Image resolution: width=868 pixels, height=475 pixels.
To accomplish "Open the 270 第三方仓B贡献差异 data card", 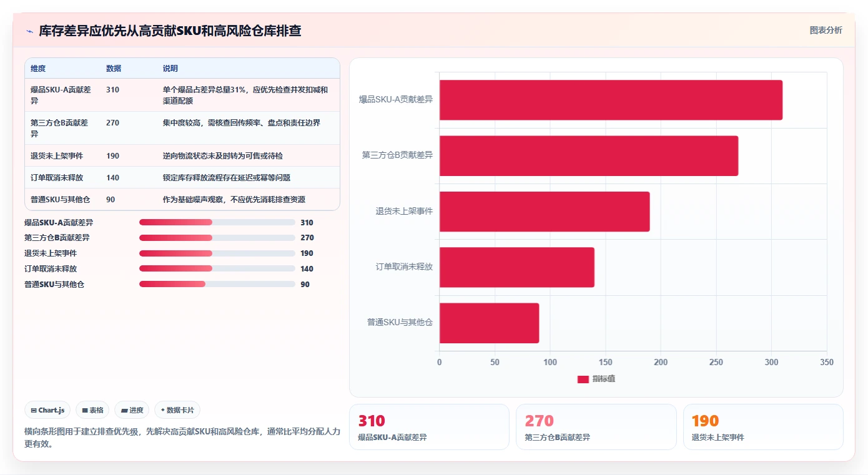I will 596,427.
